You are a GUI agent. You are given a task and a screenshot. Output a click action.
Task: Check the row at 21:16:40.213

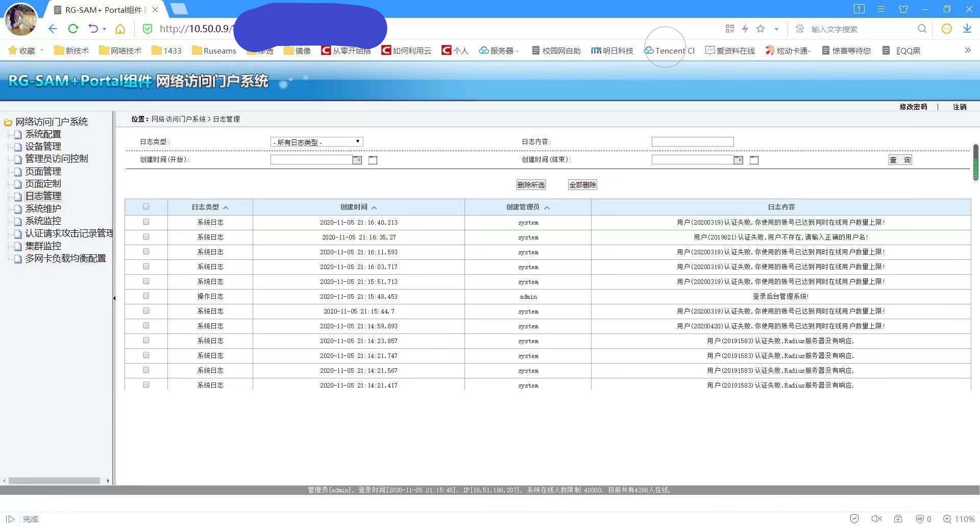coord(146,222)
